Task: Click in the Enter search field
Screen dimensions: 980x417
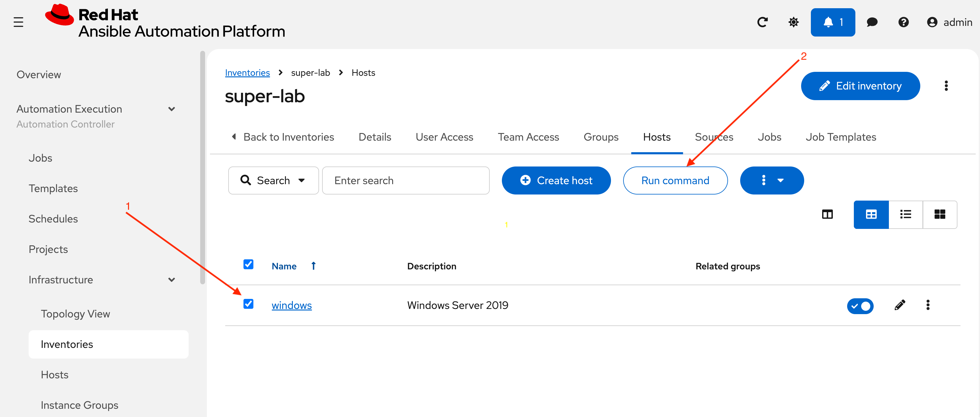Action: click(406, 180)
